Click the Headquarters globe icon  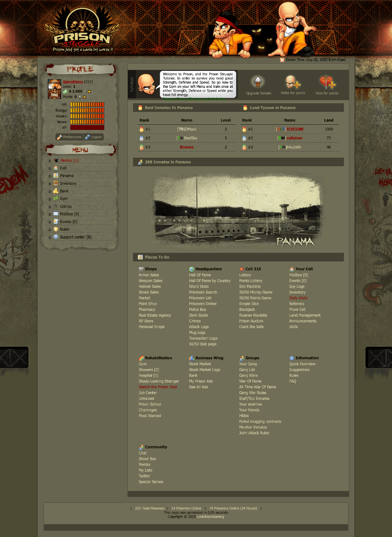click(x=192, y=269)
